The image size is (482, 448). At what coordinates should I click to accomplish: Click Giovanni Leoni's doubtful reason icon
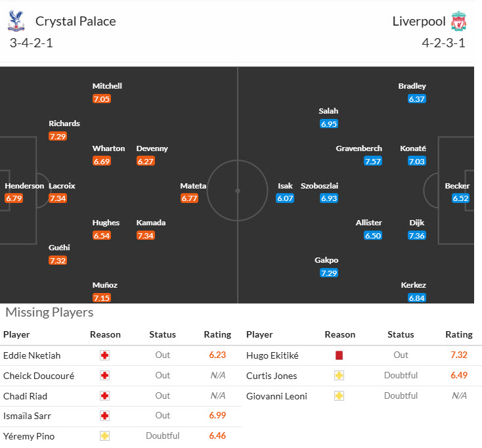(x=340, y=396)
